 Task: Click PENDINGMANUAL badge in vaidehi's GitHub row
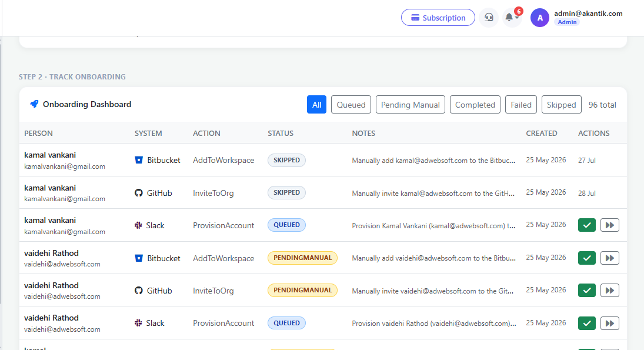click(303, 291)
